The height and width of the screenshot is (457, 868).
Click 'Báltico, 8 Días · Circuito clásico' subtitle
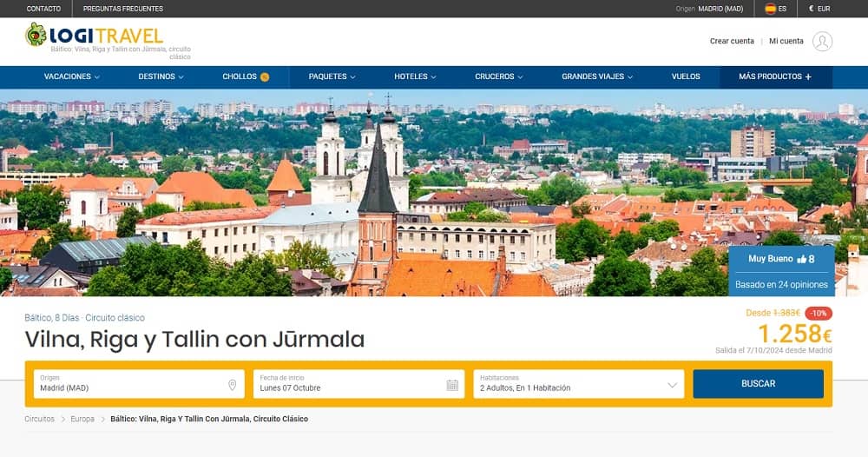85,318
